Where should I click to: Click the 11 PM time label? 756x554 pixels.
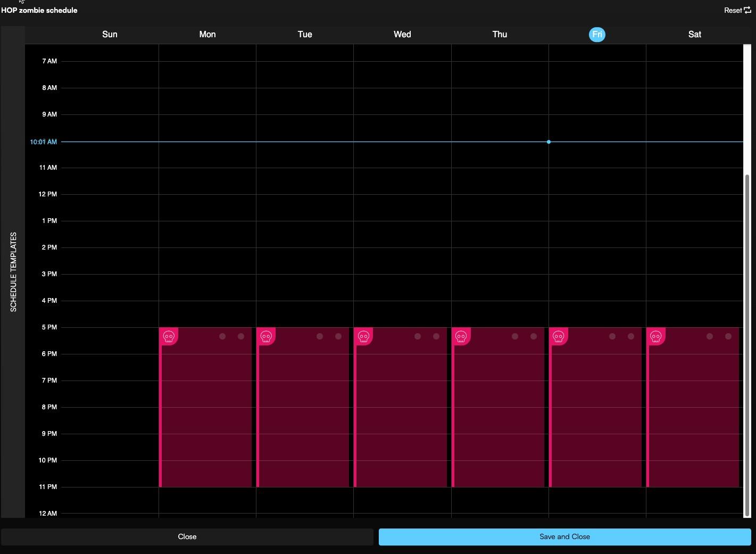[48, 487]
